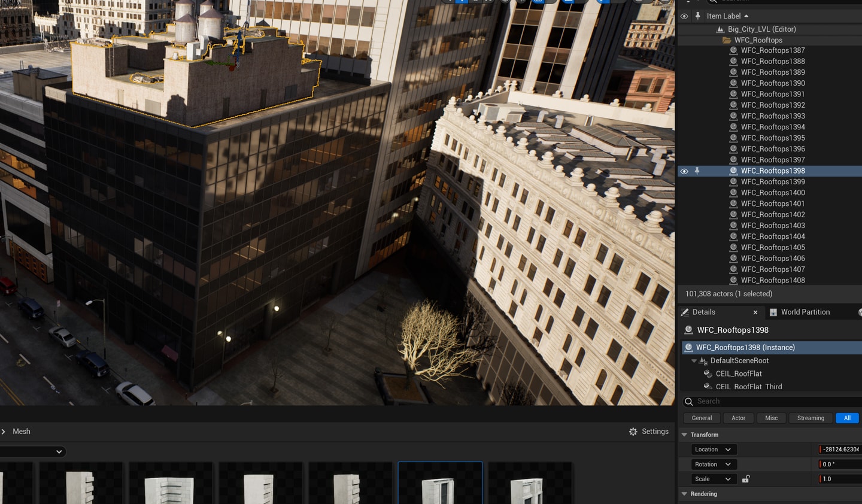Expand the chevron next to Mesh

coord(4,432)
